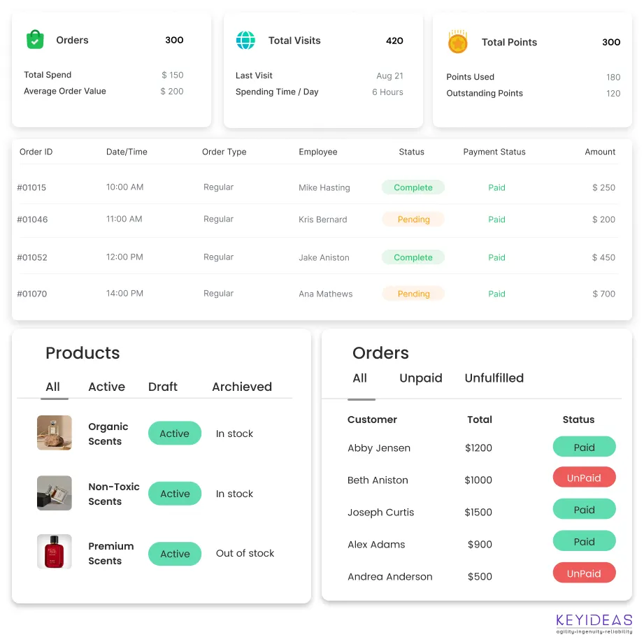Click employee name Mike Hasting
This screenshot has width=644, height=644.
coord(324,187)
